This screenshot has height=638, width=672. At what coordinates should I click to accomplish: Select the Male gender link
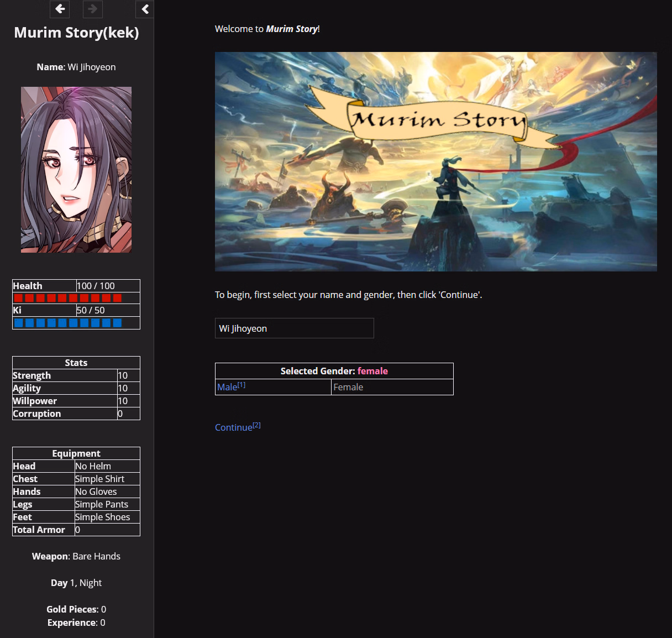tap(231, 387)
